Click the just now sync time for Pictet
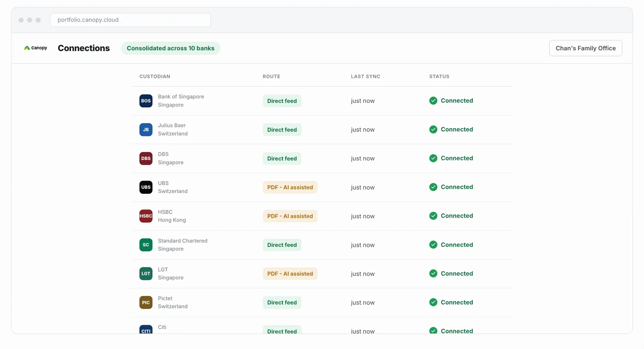The width and height of the screenshot is (644, 349). [363, 303]
